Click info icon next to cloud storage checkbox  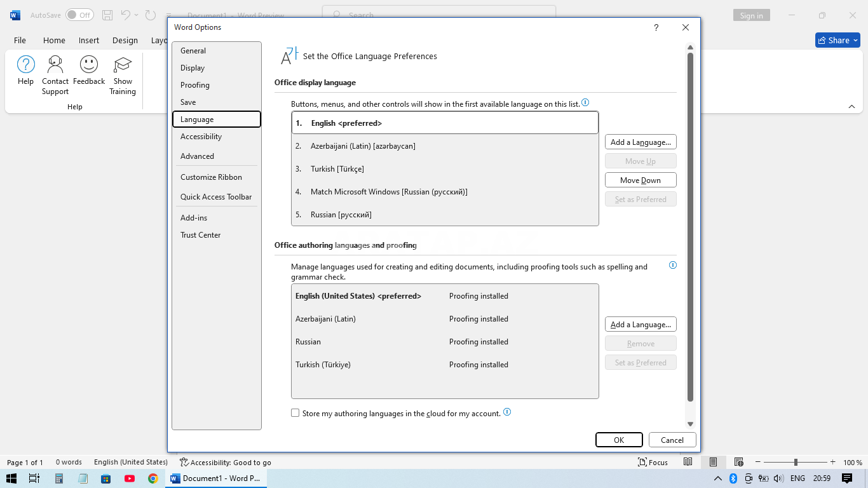pyautogui.click(x=507, y=412)
